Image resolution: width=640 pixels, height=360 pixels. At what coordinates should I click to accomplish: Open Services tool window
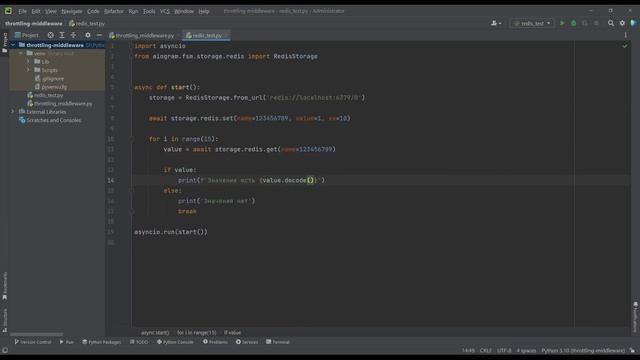(x=247, y=342)
